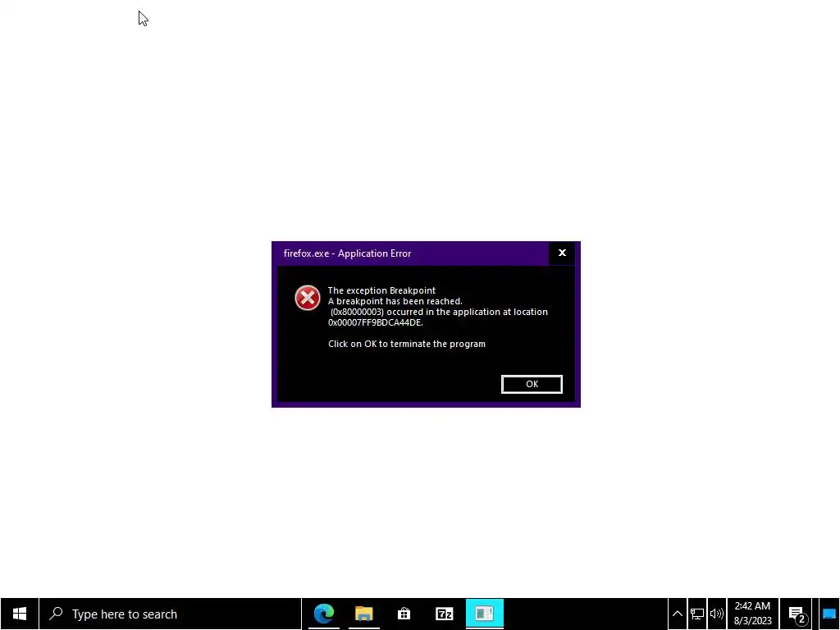Click the magnifier icon in taskbar search
This screenshot has height=630, width=840.
pos(56,614)
